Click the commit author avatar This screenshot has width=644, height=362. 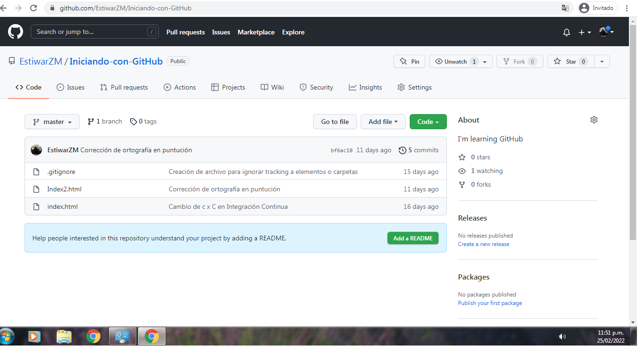click(x=36, y=150)
